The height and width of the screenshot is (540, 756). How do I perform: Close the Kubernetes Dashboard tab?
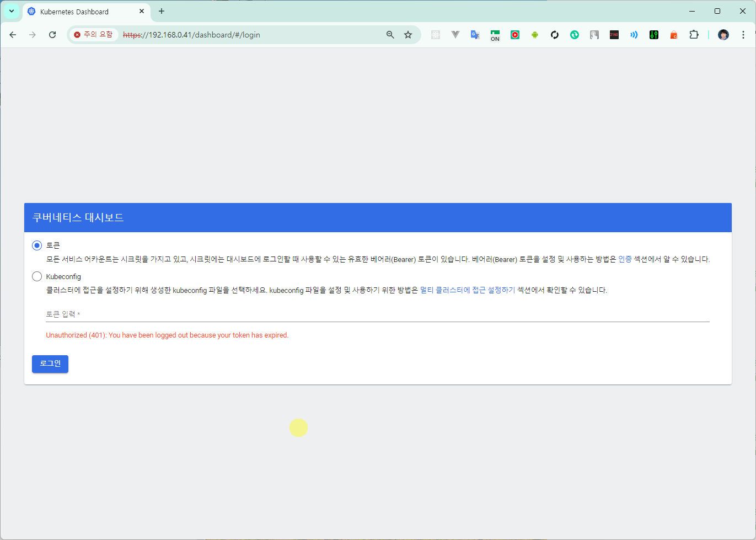tap(142, 11)
